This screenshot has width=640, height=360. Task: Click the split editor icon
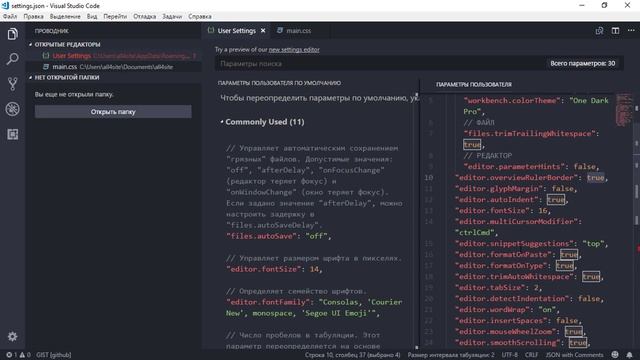pyautogui.click(x=615, y=31)
